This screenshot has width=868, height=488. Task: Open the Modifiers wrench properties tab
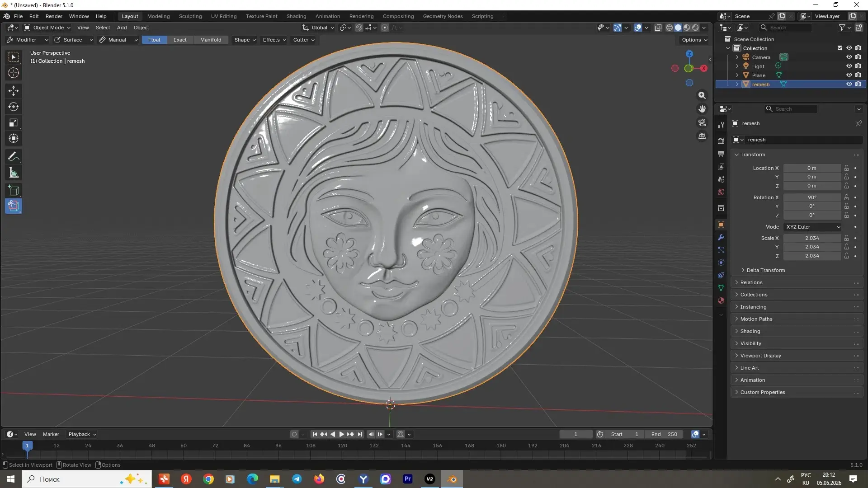tap(721, 237)
